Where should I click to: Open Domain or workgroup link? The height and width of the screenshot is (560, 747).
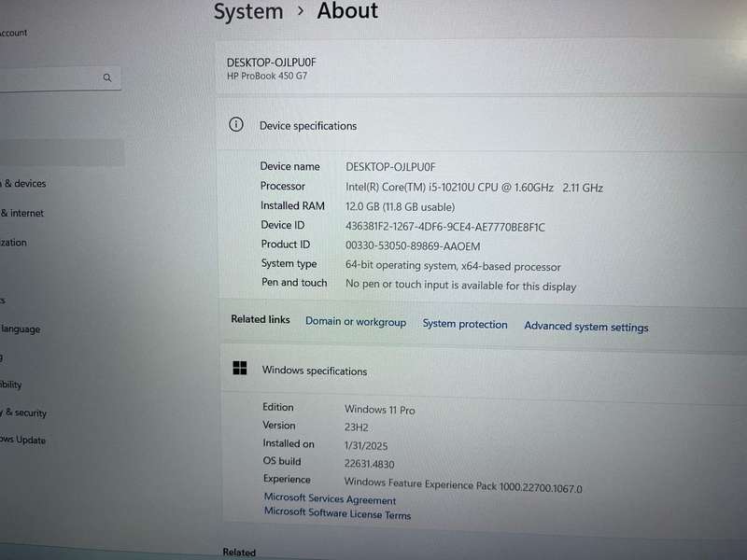356,322
